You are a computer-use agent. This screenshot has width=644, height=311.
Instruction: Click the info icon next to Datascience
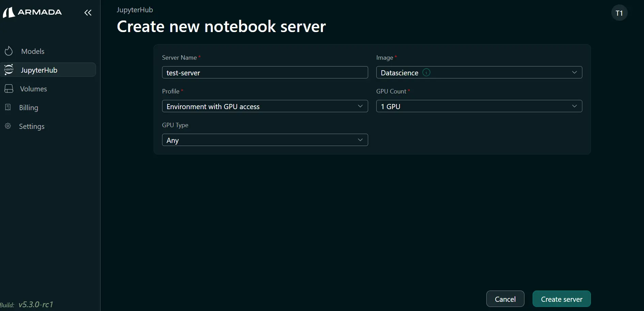tap(426, 72)
